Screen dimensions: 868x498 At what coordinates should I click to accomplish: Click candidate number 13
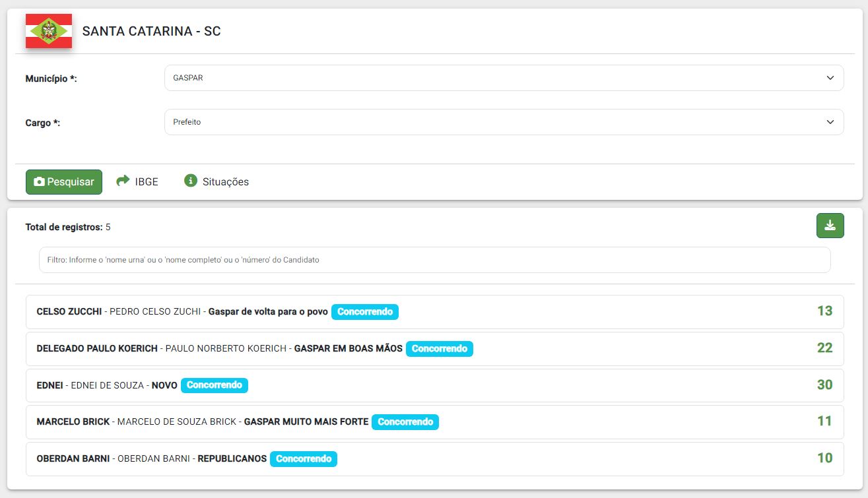824,311
